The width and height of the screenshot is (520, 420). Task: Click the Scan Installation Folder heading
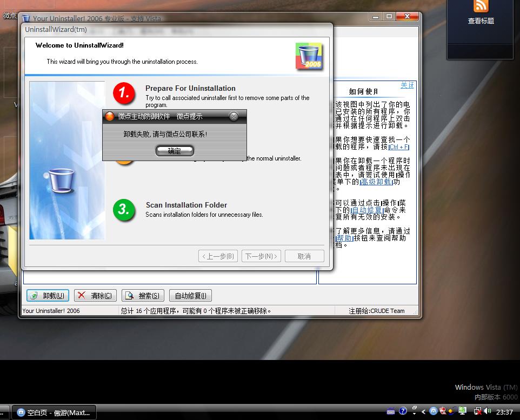click(x=186, y=205)
